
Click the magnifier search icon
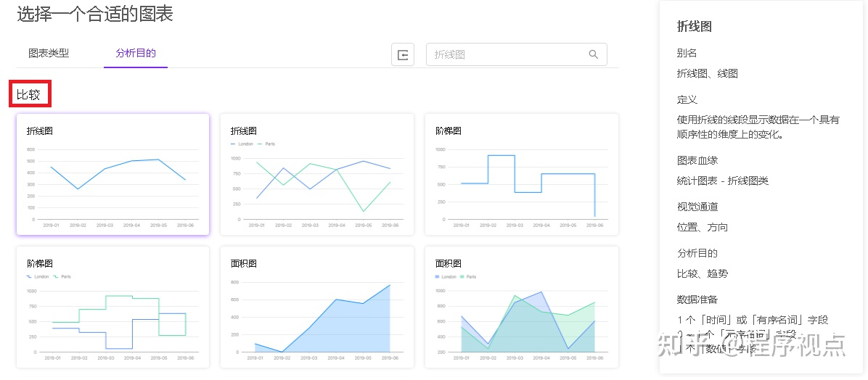(x=593, y=54)
